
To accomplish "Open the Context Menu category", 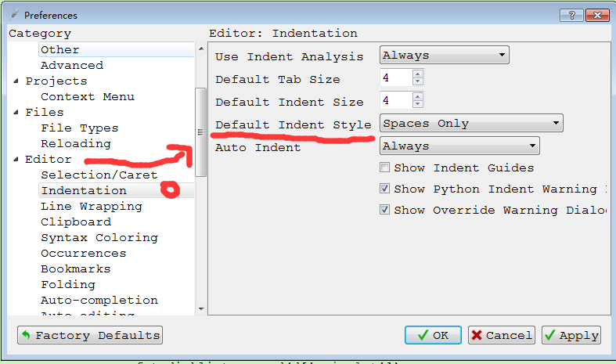I will point(88,97).
